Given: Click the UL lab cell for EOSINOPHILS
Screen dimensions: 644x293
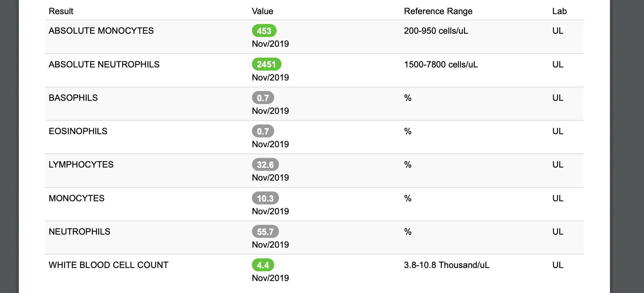Looking at the screenshot, I should tap(558, 131).
